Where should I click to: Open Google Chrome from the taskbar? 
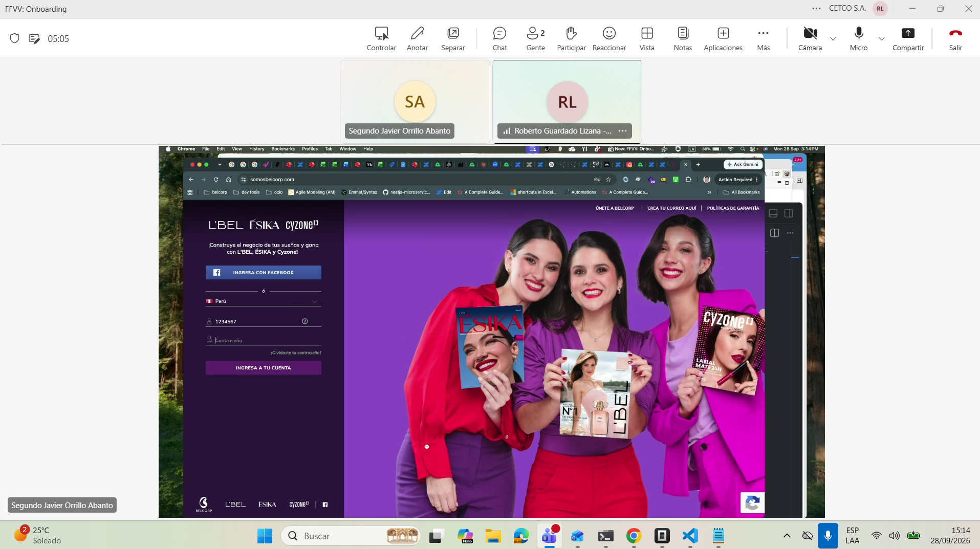(x=634, y=536)
